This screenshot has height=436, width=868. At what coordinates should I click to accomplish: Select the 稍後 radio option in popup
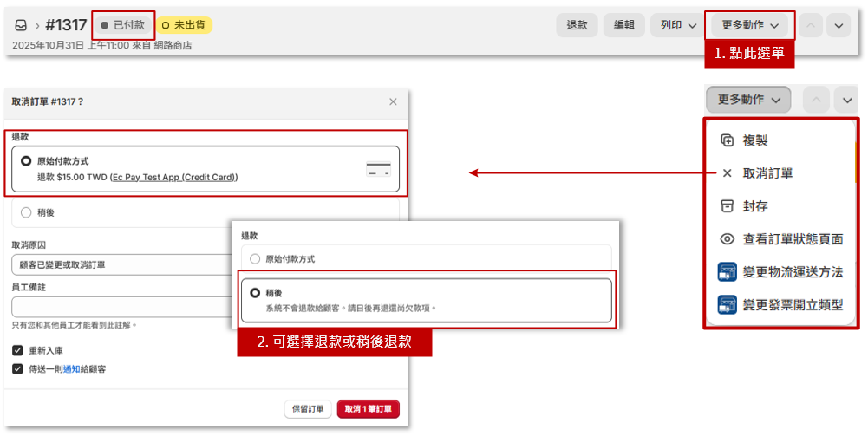(255, 293)
